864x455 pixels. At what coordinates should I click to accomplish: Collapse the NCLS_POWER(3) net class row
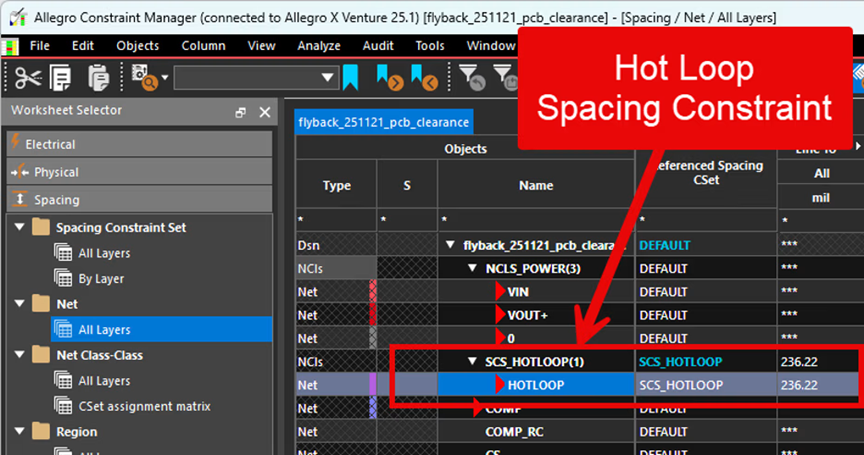coord(472,268)
